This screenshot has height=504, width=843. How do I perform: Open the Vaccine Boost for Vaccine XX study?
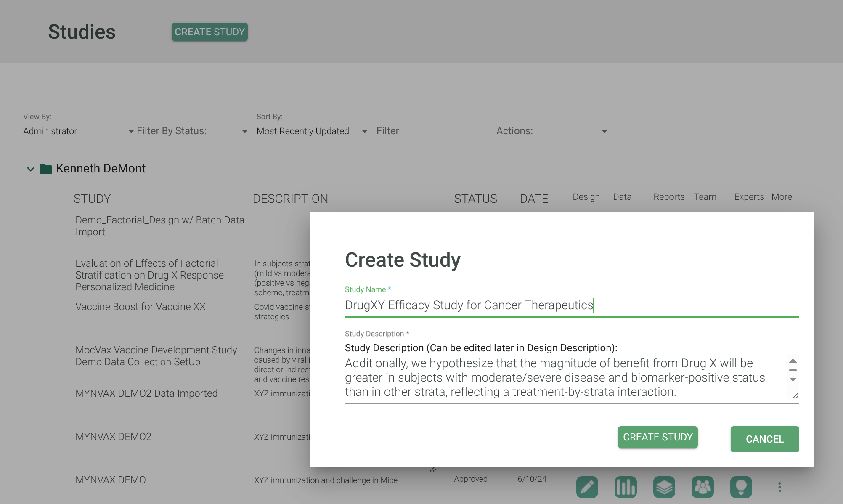(140, 307)
